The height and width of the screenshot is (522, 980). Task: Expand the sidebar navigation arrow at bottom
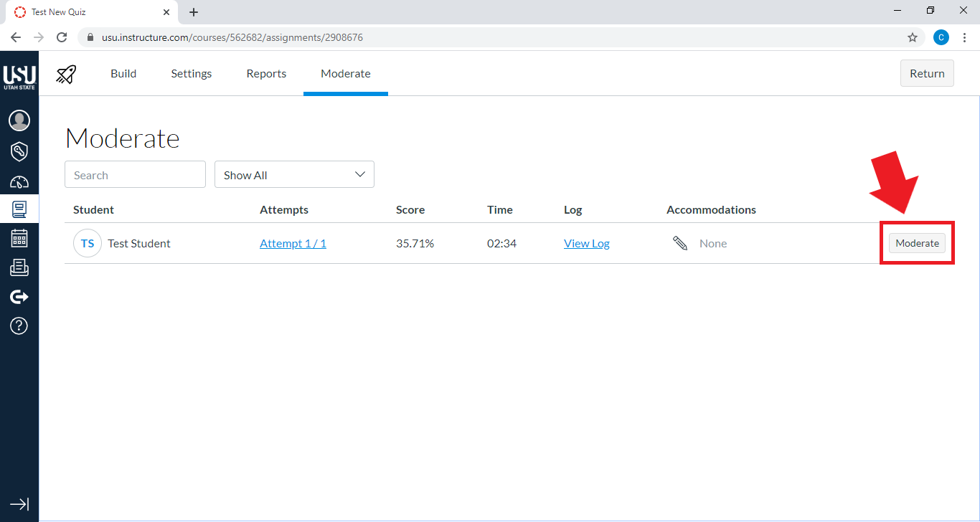19,504
